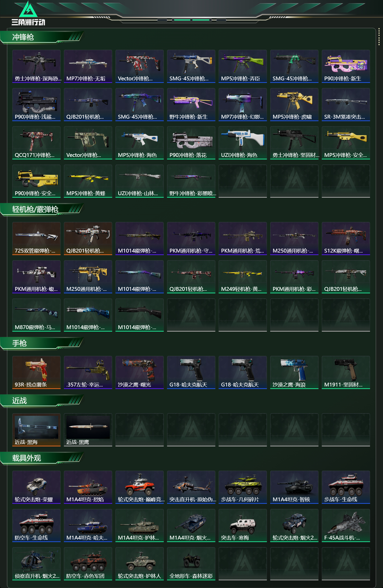The height and width of the screenshot is (588, 383).
Task: Select the M1A4坦克-烈焰 vehicle skin
Action: tap(88, 487)
